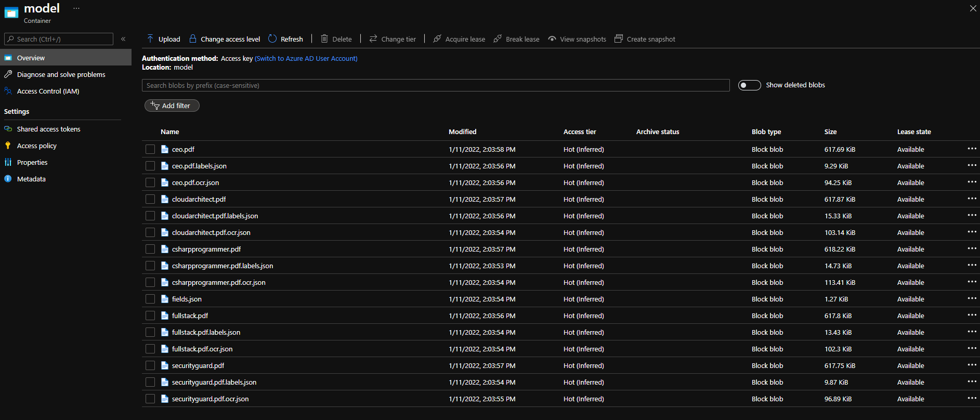Check the box for fullstack.pdf.labels.json

pos(150,332)
